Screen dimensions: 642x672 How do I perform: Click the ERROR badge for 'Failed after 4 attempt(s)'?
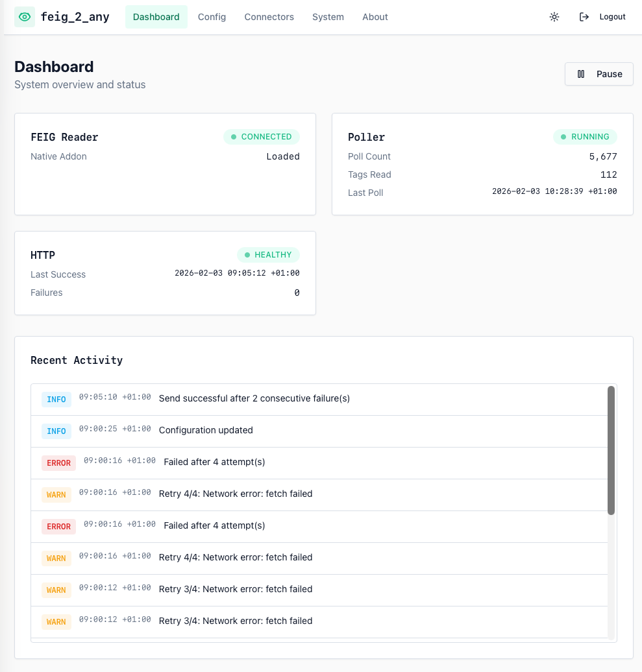(58, 462)
